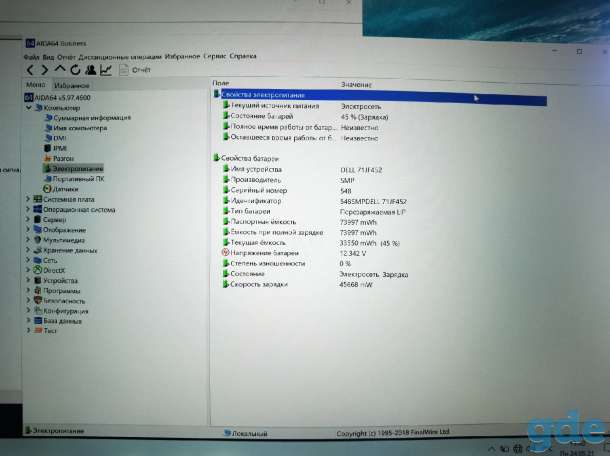
Task: Refresh the page with the circular arrow icon
Action: 75,70
